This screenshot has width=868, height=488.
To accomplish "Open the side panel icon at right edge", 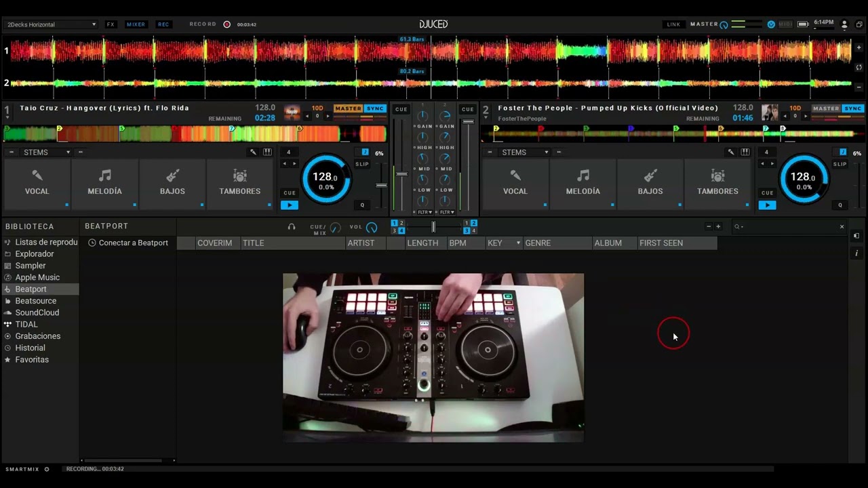I will pyautogui.click(x=856, y=236).
